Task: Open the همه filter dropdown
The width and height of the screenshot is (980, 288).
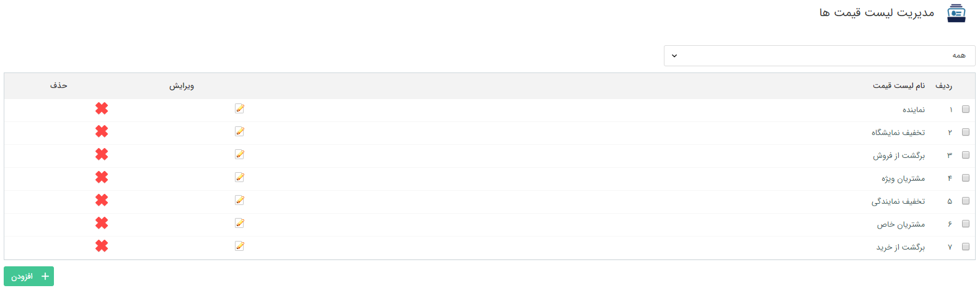Action: 819,56
